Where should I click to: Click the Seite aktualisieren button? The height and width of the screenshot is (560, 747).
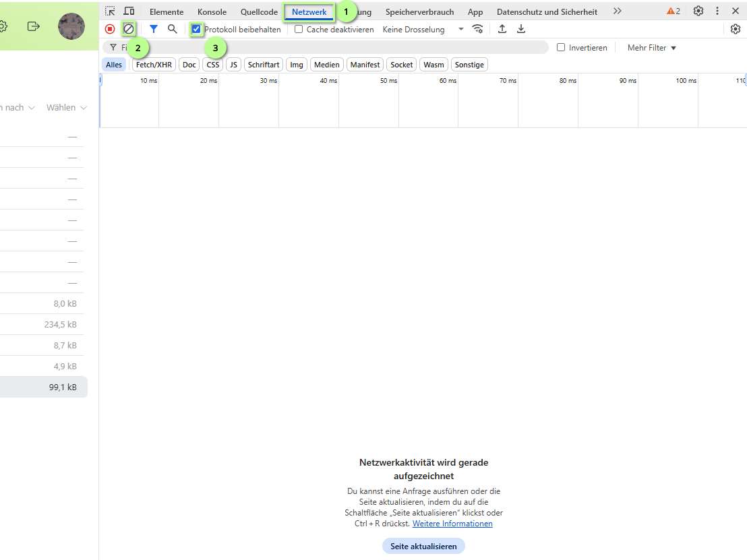(x=423, y=546)
